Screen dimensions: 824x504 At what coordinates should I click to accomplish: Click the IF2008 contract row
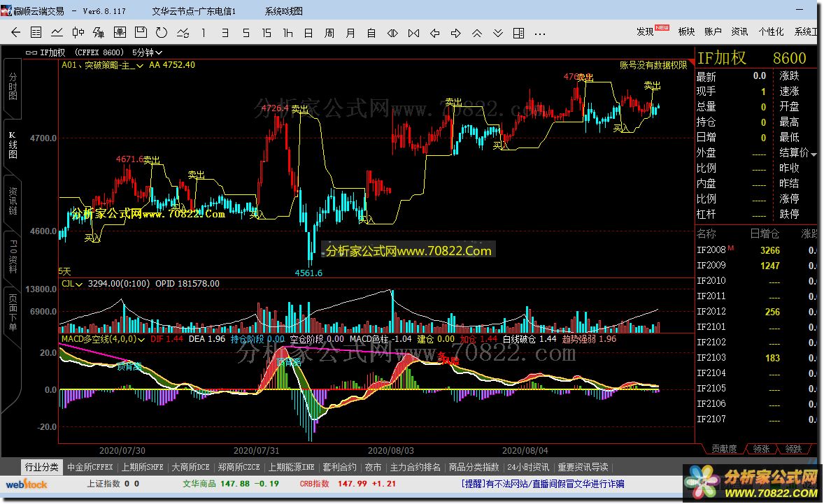pyautogui.click(x=757, y=250)
